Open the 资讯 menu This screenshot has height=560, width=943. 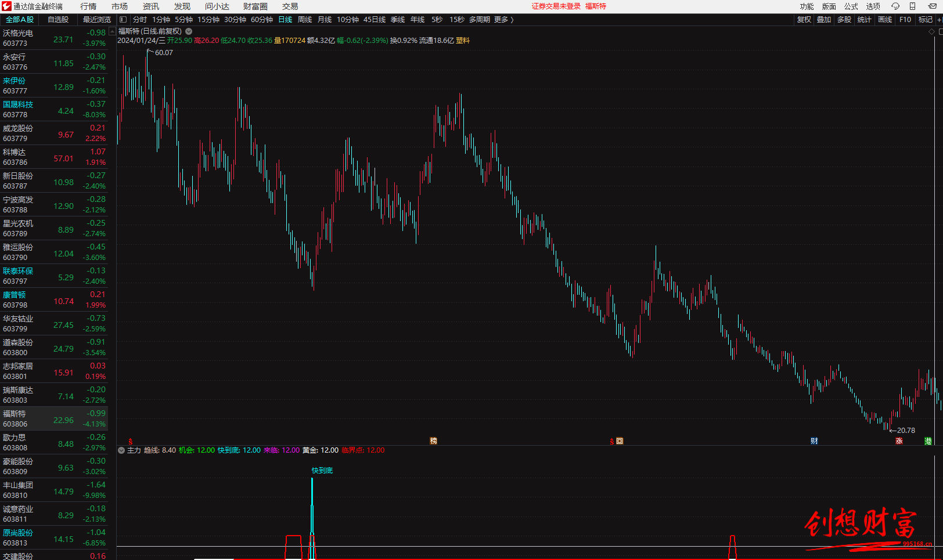click(151, 6)
